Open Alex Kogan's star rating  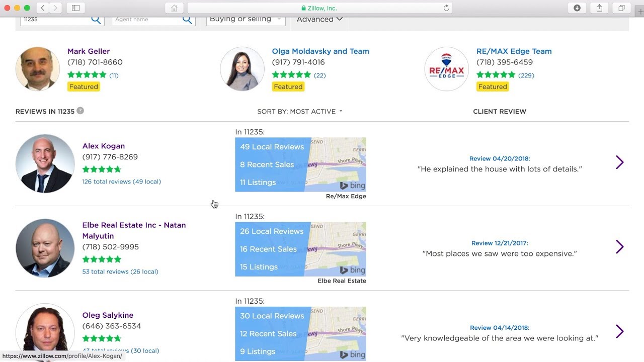tap(102, 169)
